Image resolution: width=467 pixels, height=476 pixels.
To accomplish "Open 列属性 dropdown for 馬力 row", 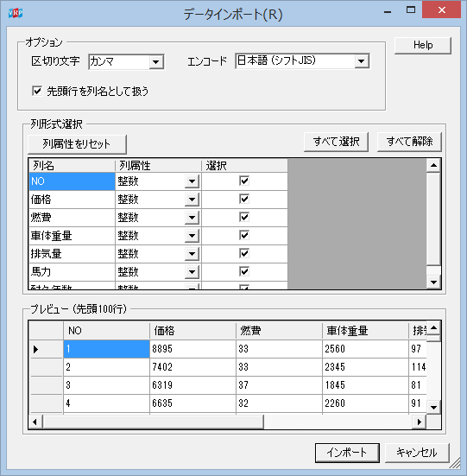I will click(x=192, y=272).
